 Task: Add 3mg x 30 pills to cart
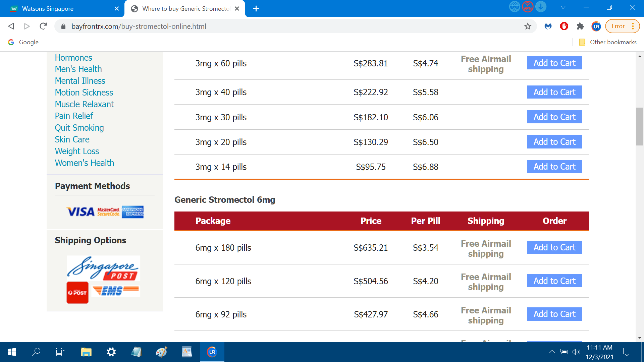[554, 117]
